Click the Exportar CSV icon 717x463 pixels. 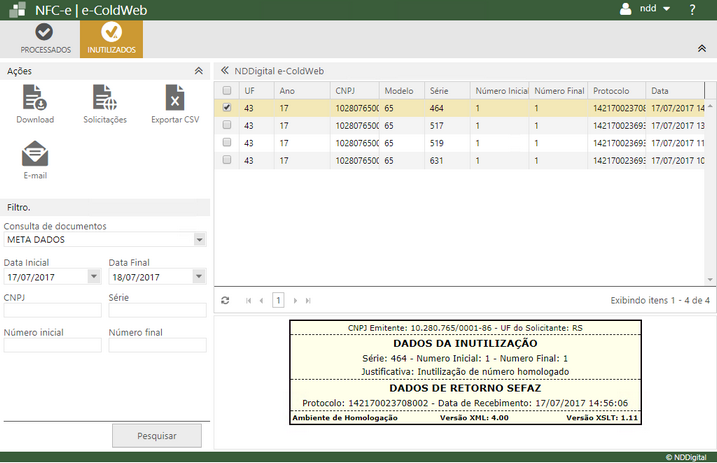point(175,98)
